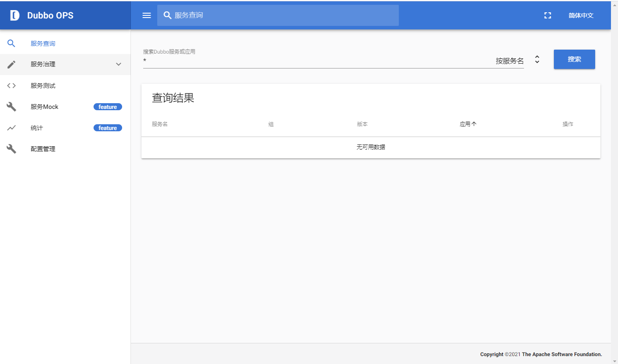Expand the 服务治理 chevron arrow

(118, 65)
